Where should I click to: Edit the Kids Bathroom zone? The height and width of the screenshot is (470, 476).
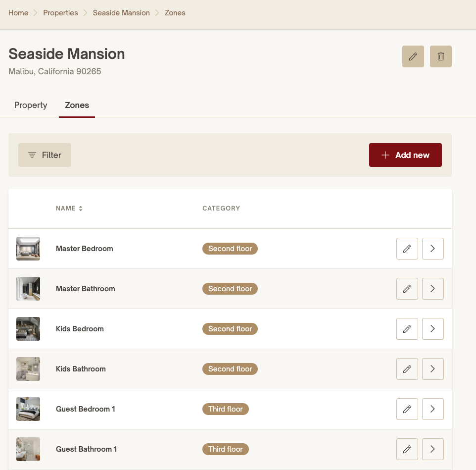click(x=407, y=369)
